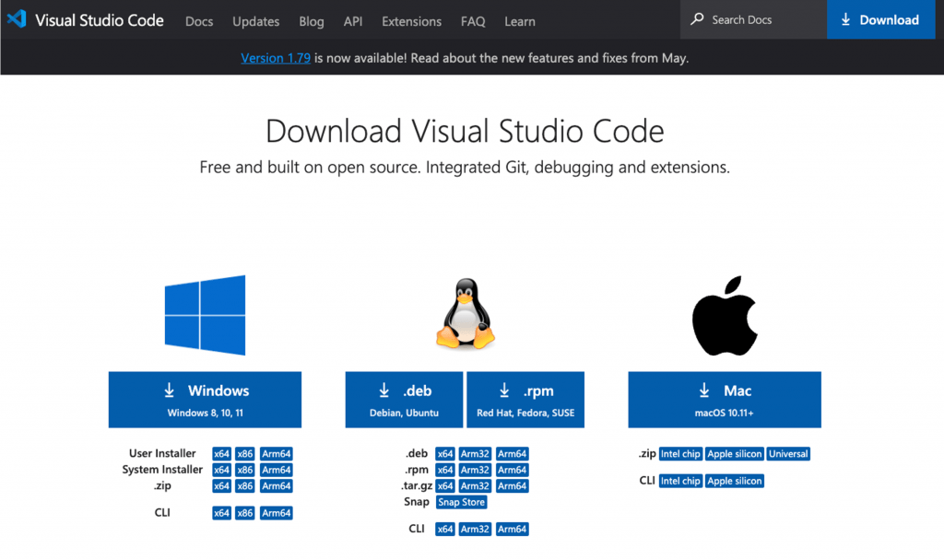This screenshot has width=944, height=560.
Task: Open the Updates page
Action: click(256, 21)
